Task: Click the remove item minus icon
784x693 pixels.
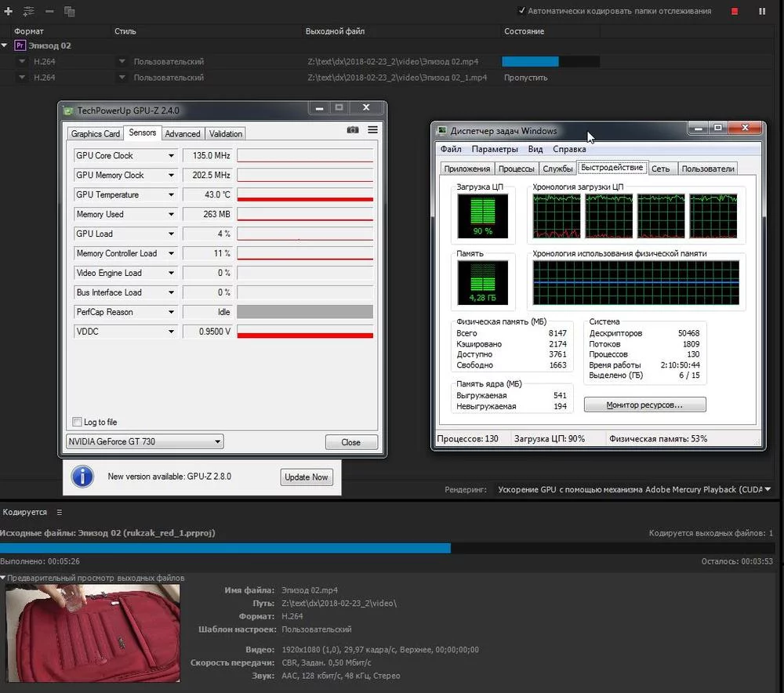Action: [49, 12]
